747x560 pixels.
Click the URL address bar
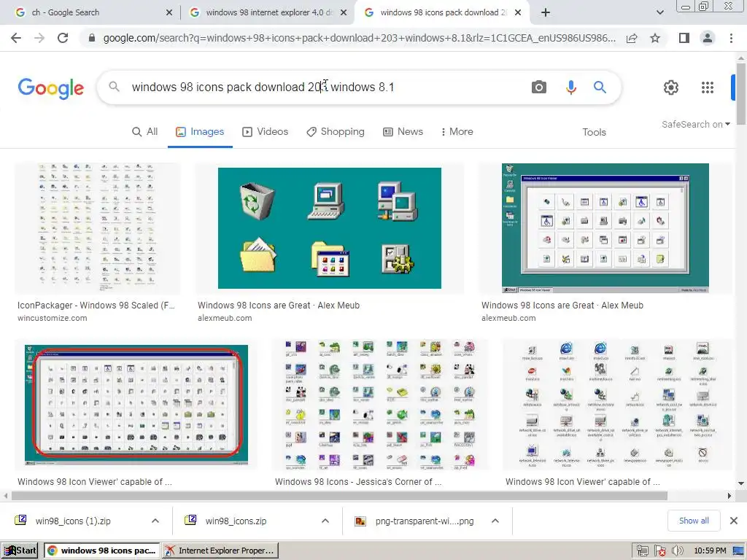(359, 38)
